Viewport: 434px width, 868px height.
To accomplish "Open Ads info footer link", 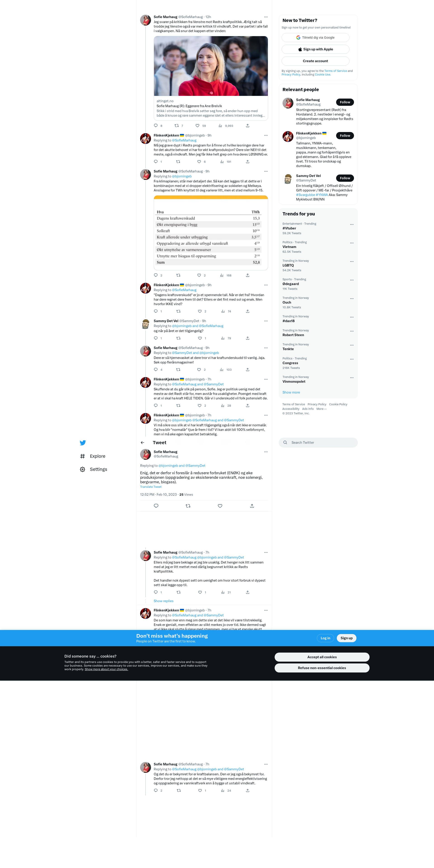I will point(308,409).
